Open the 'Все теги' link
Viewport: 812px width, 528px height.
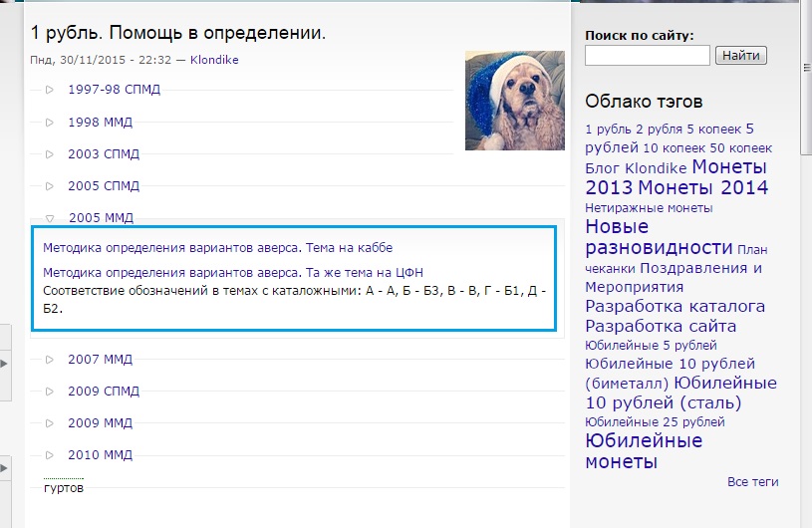click(752, 482)
